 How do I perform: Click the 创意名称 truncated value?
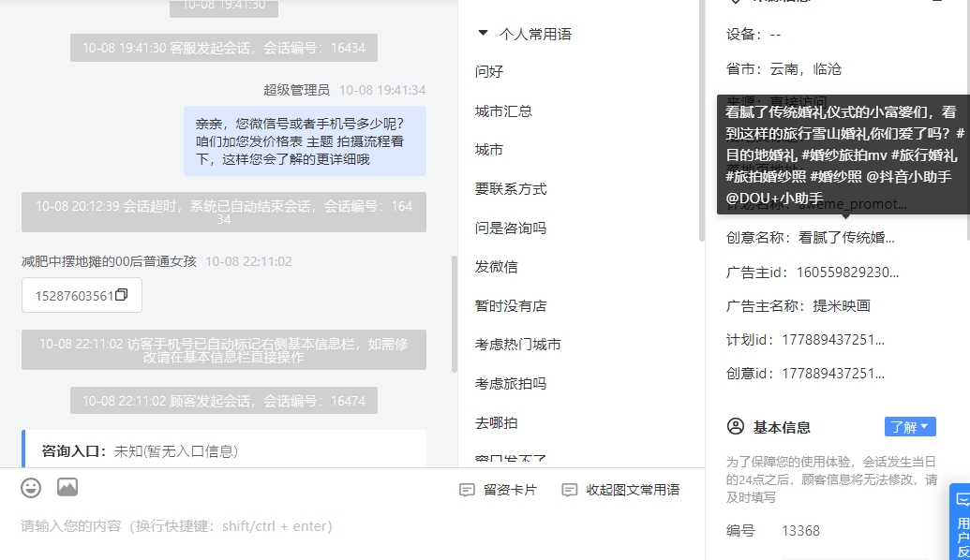coord(846,238)
